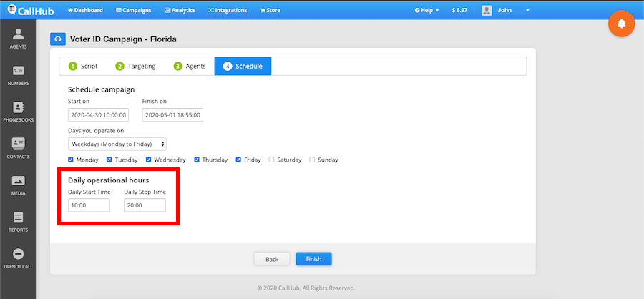Open Analytics in the top navigation
This screenshot has height=299, width=644.
coord(180,10)
